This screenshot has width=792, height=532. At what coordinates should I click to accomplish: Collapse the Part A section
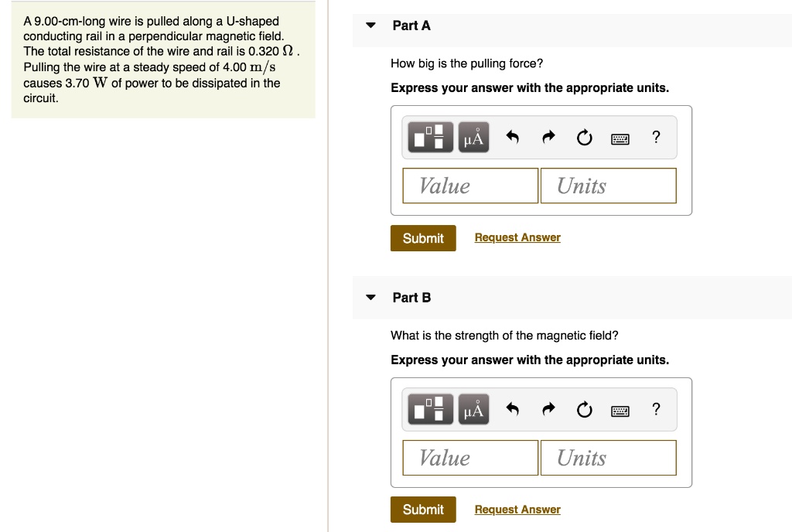[x=371, y=26]
